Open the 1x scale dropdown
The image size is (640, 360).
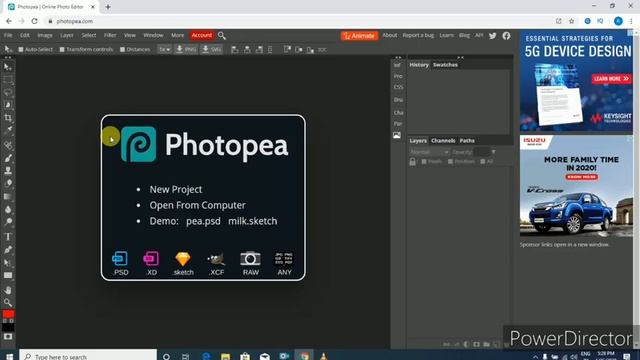[x=164, y=49]
